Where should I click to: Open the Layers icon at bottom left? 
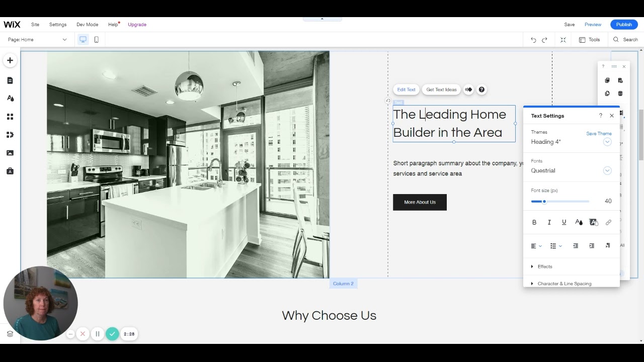[10, 334]
